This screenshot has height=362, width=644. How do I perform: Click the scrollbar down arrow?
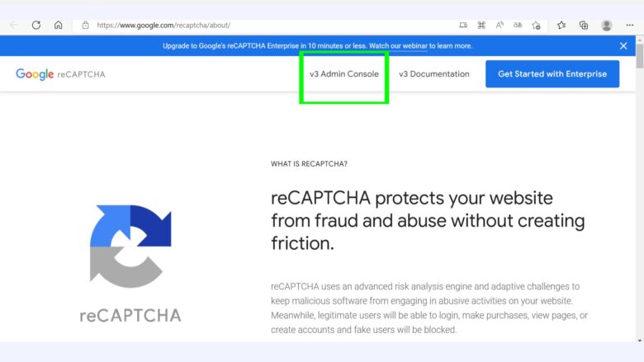click(x=640, y=340)
